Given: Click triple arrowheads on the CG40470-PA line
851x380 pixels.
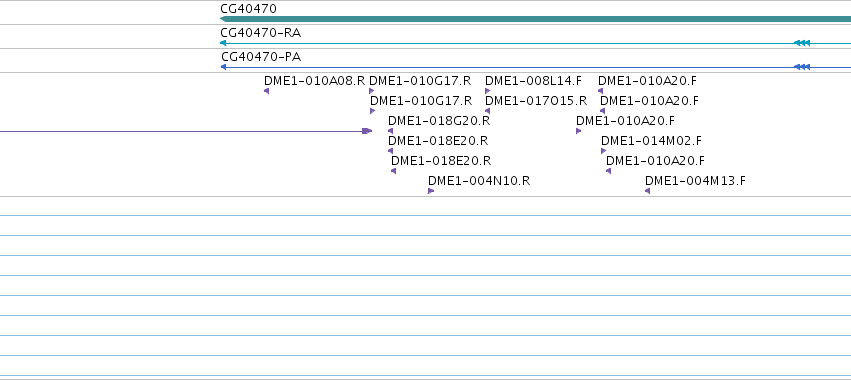Looking at the screenshot, I should coord(802,67).
